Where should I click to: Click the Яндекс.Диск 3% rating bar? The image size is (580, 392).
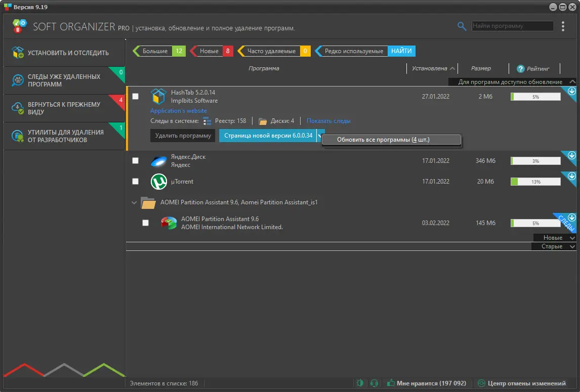point(535,161)
